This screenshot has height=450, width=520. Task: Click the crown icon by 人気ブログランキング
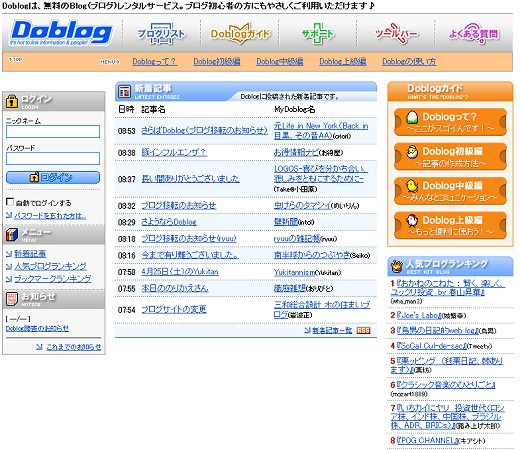tap(397, 266)
